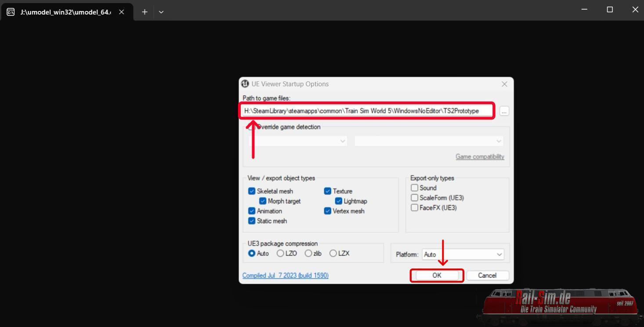Uncheck Morph target checkbox
Viewport: 644px width, 327px height.
click(263, 201)
